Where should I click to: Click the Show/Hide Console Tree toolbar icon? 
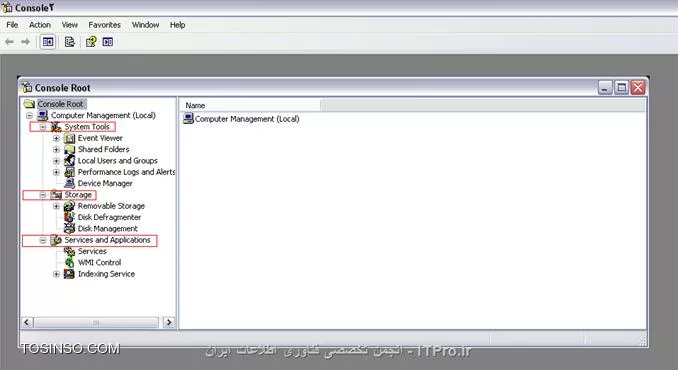coord(48,42)
